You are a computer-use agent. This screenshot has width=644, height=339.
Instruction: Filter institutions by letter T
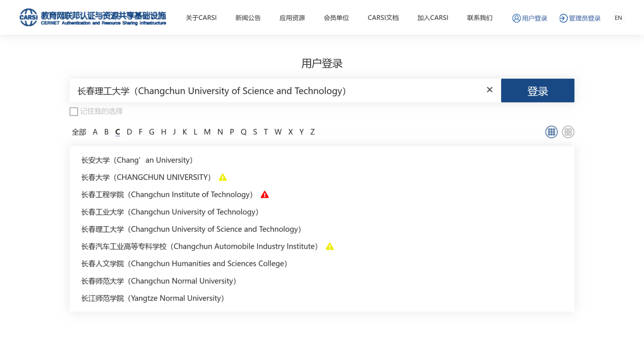click(265, 132)
